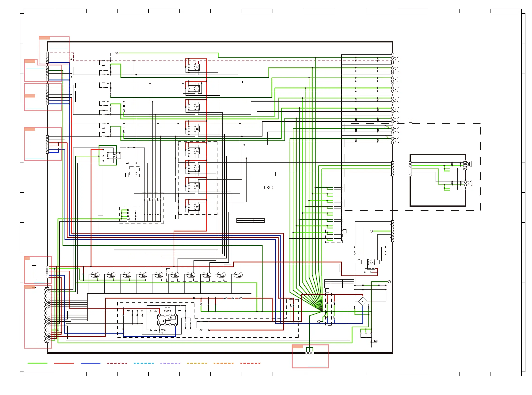Click the solid blue legend line sample
This screenshot has width=532, height=395.
point(91,363)
